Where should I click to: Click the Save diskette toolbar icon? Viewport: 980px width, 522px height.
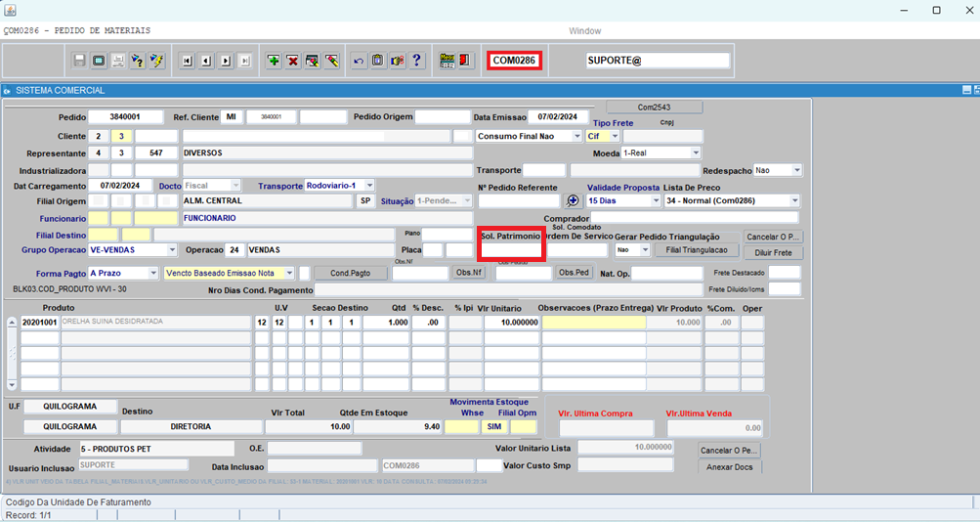tap(79, 61)
